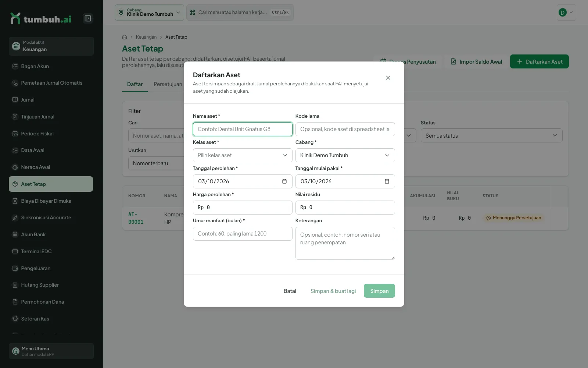This screenshot has height=368, width=588.
Task: Open the Modul aktif Keuangan switcher
Action: [51, 46]
